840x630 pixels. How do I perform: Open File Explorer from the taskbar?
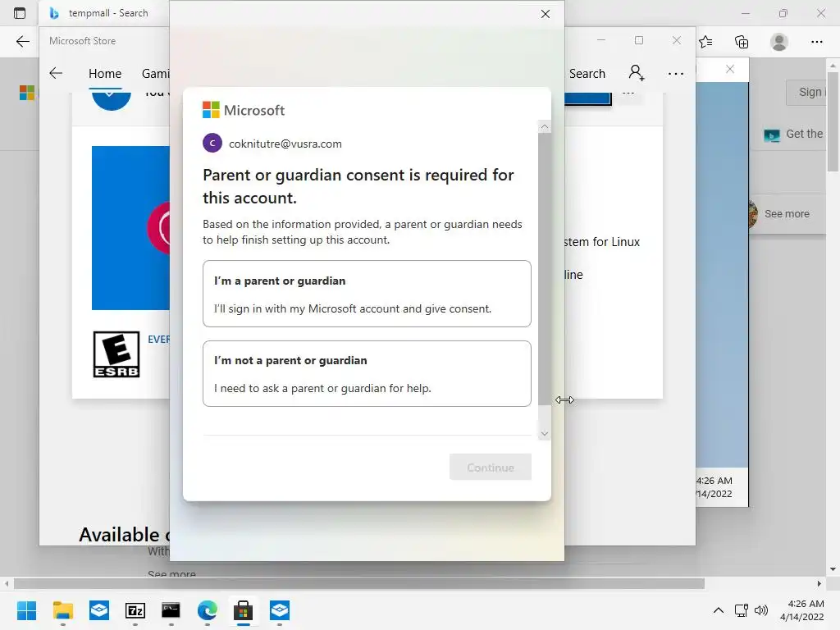[x=62, y=610]
